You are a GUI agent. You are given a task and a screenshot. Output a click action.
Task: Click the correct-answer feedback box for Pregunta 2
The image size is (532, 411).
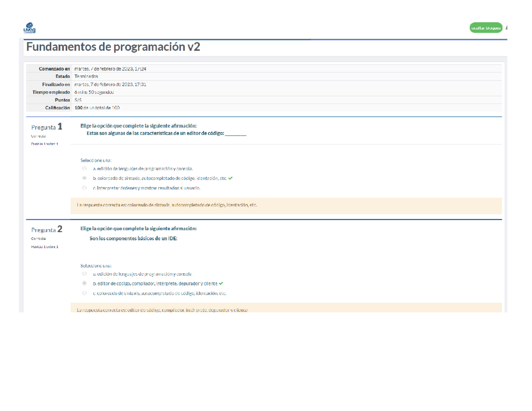(x=286, y=309)
